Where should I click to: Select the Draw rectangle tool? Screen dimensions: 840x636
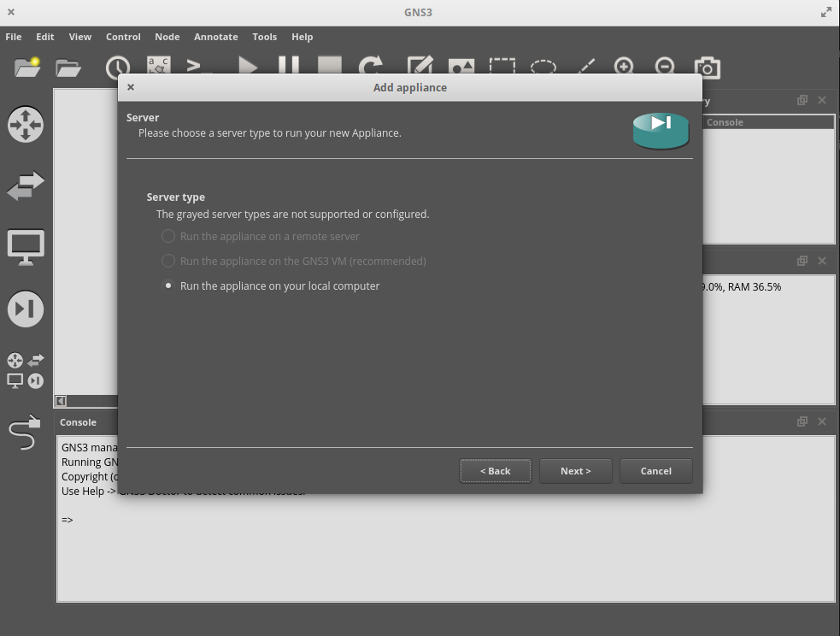(502, 65)
